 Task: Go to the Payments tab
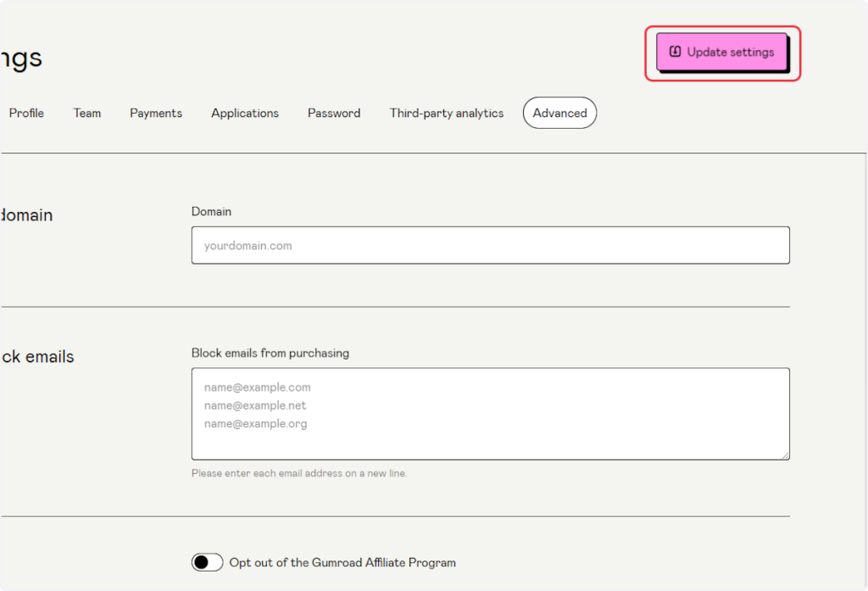pyautogui.click(x=156, y=113)
